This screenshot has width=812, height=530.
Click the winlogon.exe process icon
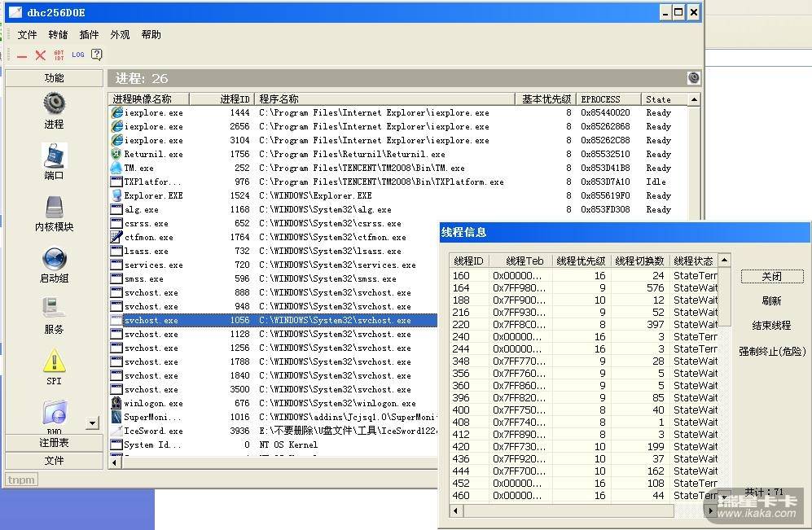[116, 403]
